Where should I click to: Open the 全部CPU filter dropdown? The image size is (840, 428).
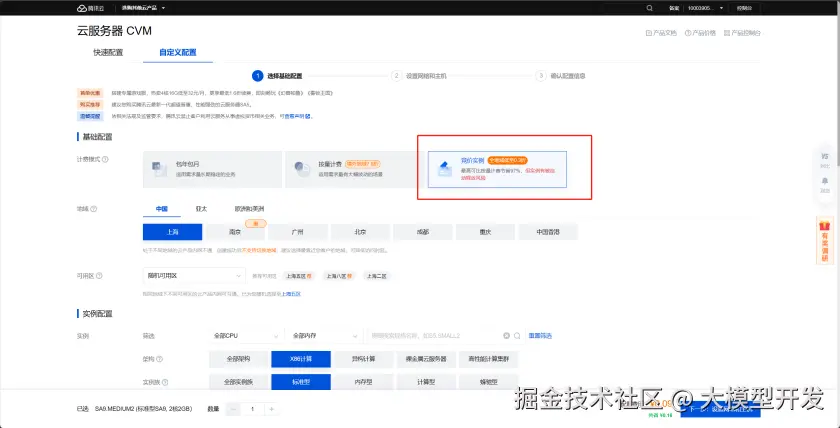pyautogui.click(x=245, y=336)
